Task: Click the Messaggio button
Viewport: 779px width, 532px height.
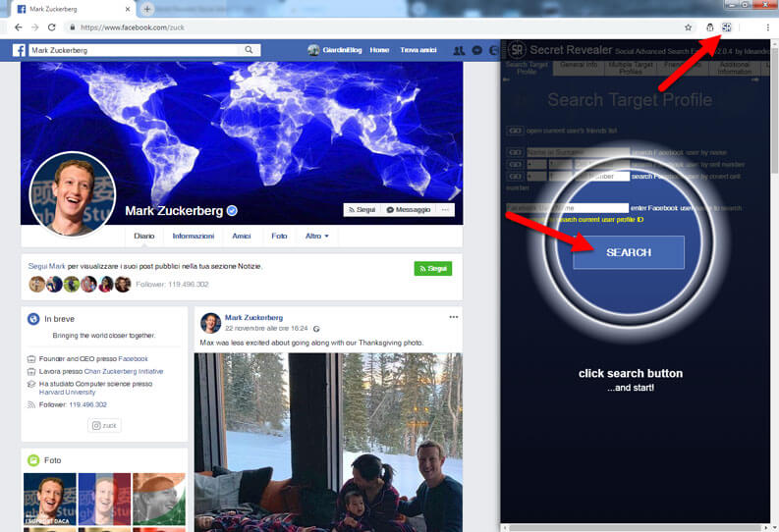Action: click(x=409, y=210)
